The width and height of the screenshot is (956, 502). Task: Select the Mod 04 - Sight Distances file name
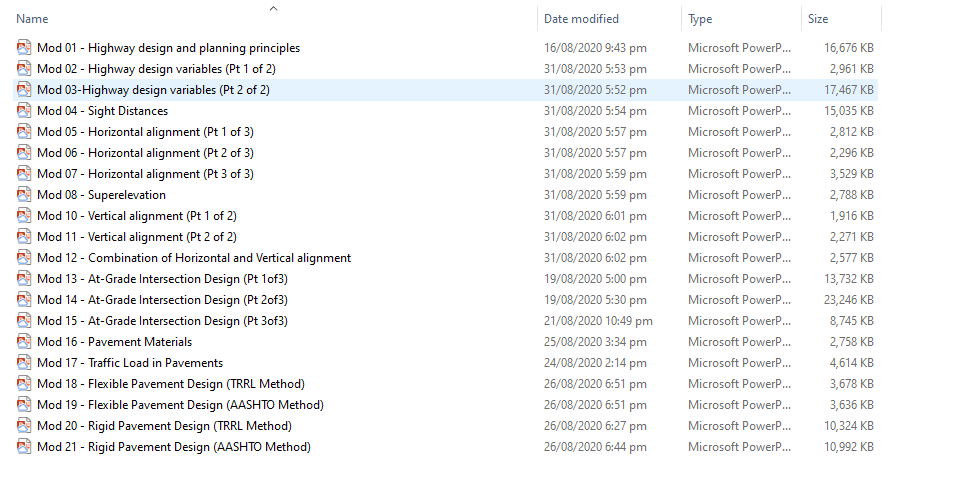(102, 110)
